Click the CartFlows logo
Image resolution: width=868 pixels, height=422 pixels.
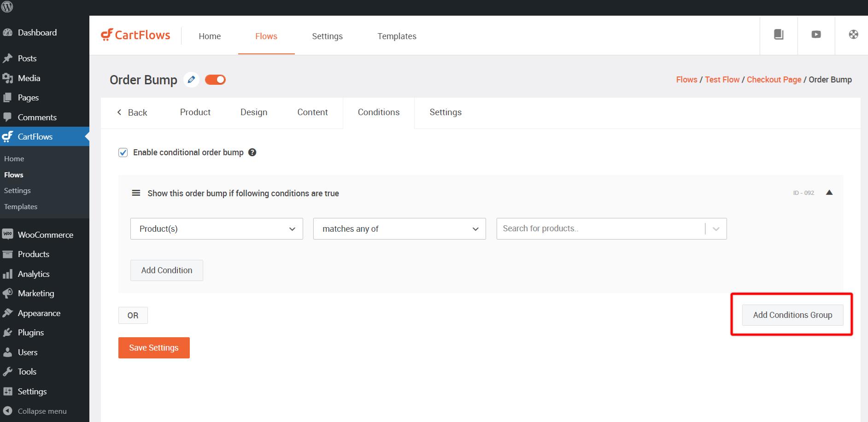[135, 35]
